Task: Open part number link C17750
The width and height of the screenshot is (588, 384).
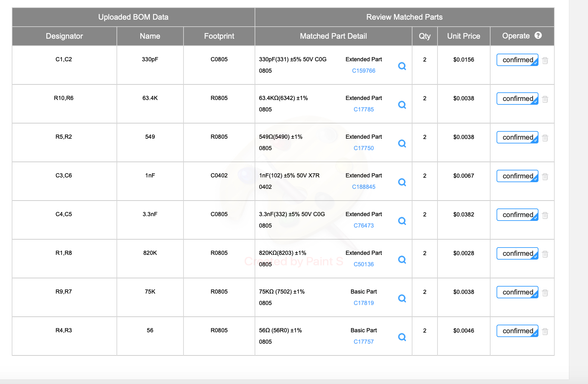Action: pyautogui.click(x=364, y=148)
